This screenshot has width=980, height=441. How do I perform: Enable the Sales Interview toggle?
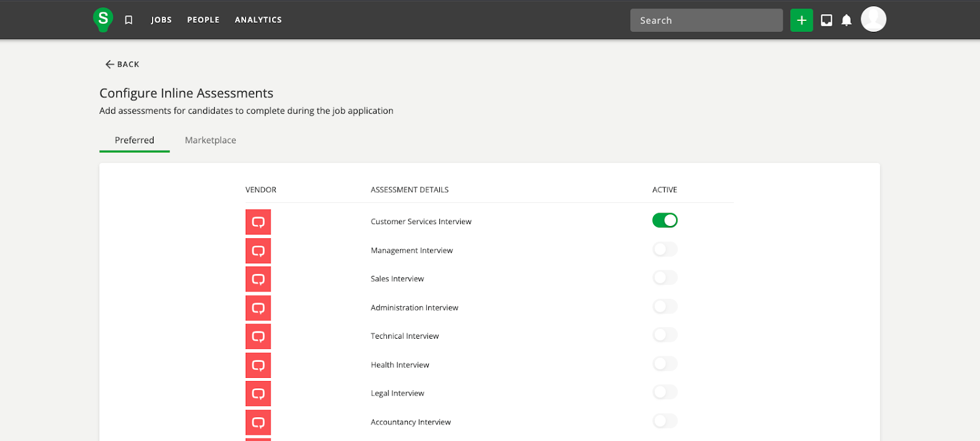pos(665,278)
